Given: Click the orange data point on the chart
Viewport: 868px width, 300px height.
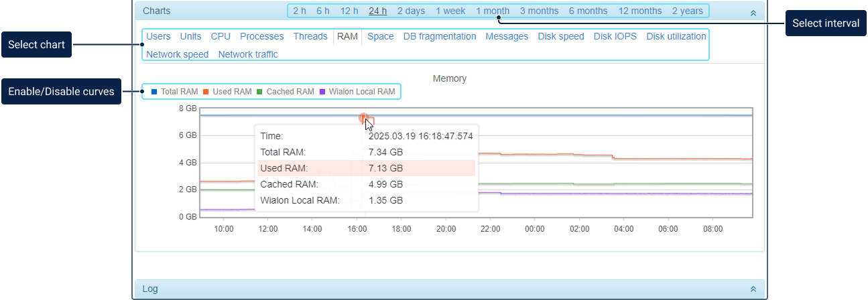Looking at the screenshot, I should point(363,118).
